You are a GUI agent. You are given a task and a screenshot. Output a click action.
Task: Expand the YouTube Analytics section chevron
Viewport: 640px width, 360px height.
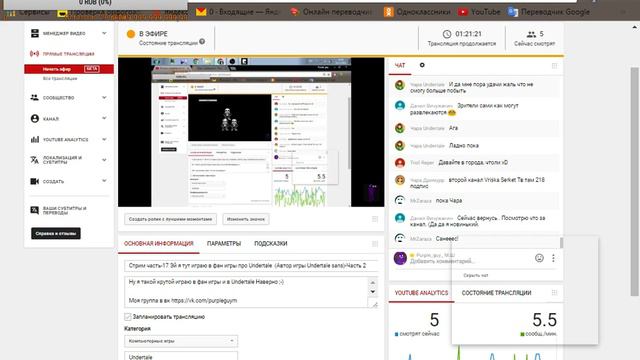(x=104, y=139)
